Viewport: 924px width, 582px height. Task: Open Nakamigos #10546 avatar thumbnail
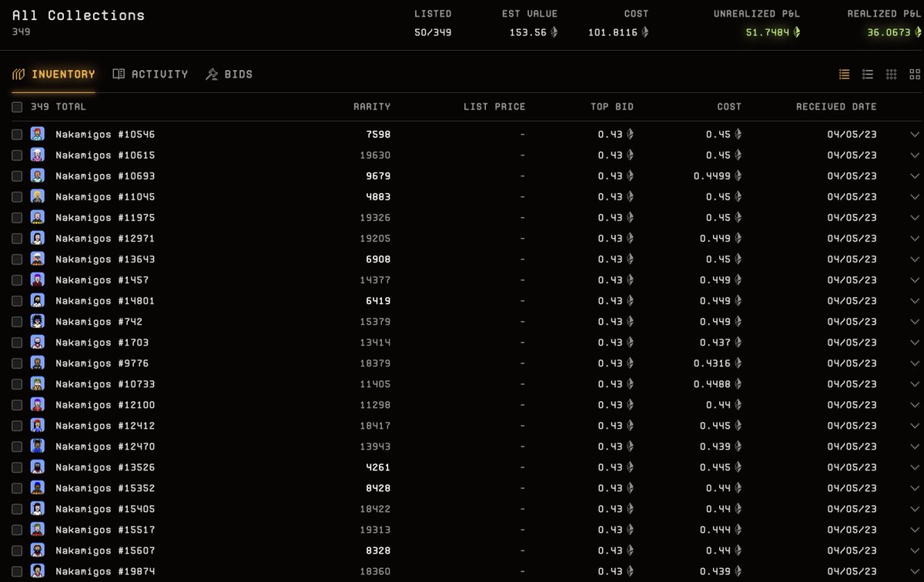click(x=37, y=134)
